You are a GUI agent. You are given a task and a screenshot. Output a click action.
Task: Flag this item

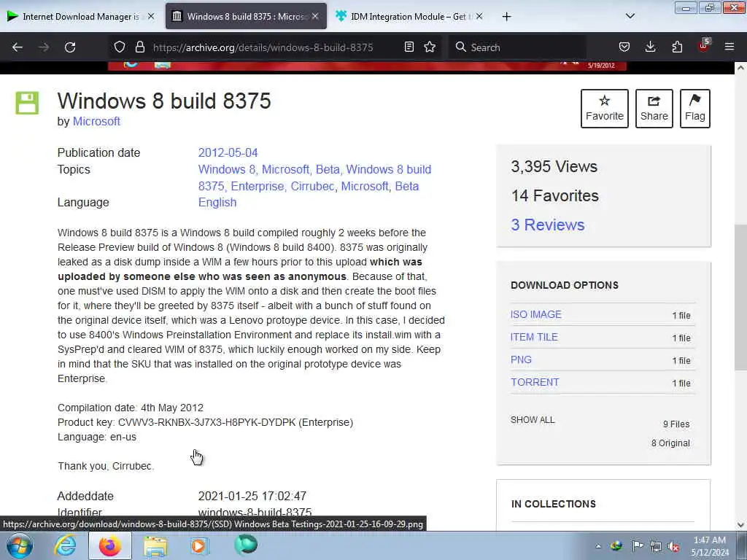(695, 109)
